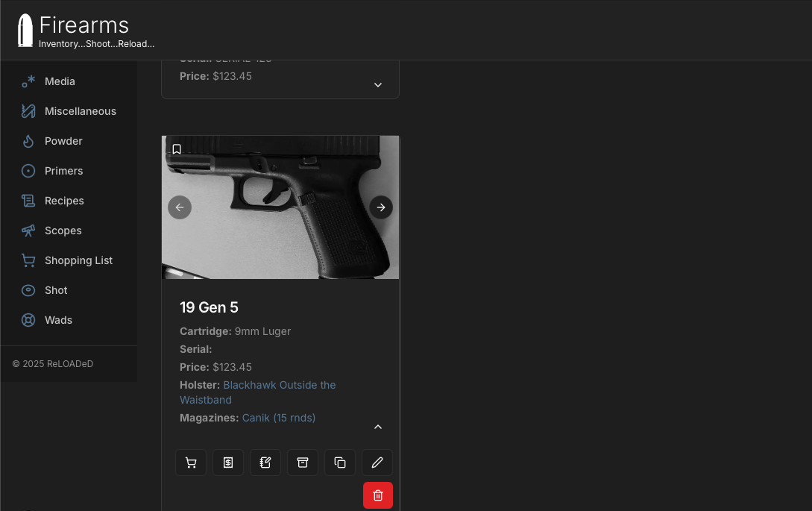Collapse 19 Gen 5 details chevron
Image resolution: width=812 pixels, height=511 pixels.
[x=378, y=427]
